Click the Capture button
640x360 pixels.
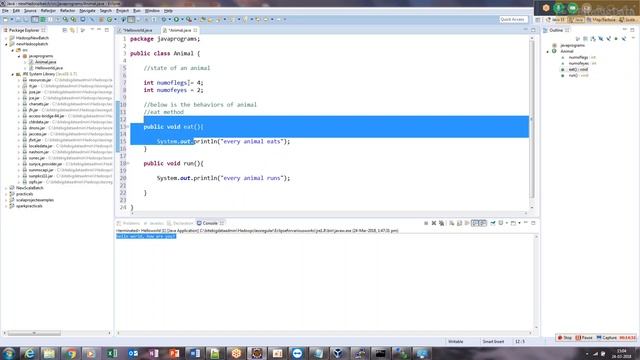pyautogui.click(x=607, y=338)
